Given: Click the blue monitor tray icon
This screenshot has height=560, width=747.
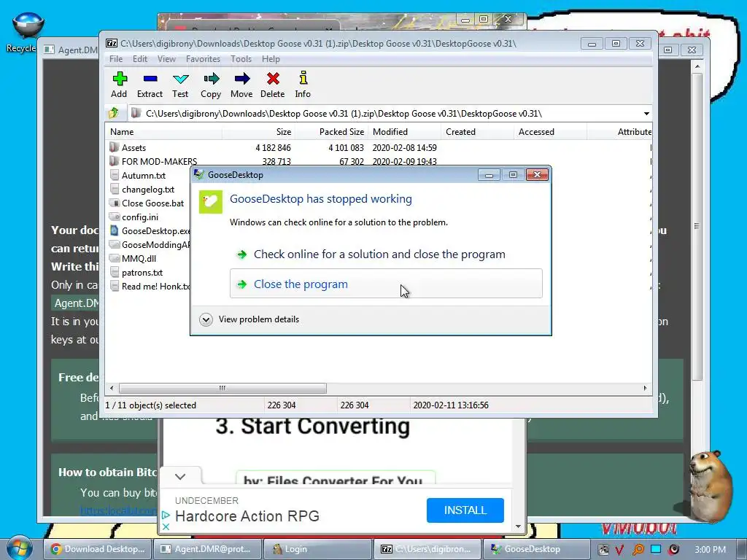Looking at the screenshot, I should point(656,549).
